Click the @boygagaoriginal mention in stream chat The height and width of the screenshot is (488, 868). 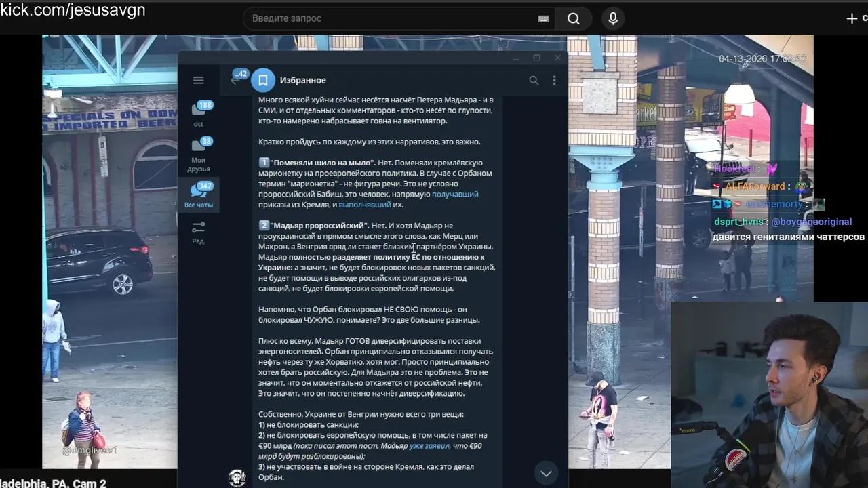(812, 222)
